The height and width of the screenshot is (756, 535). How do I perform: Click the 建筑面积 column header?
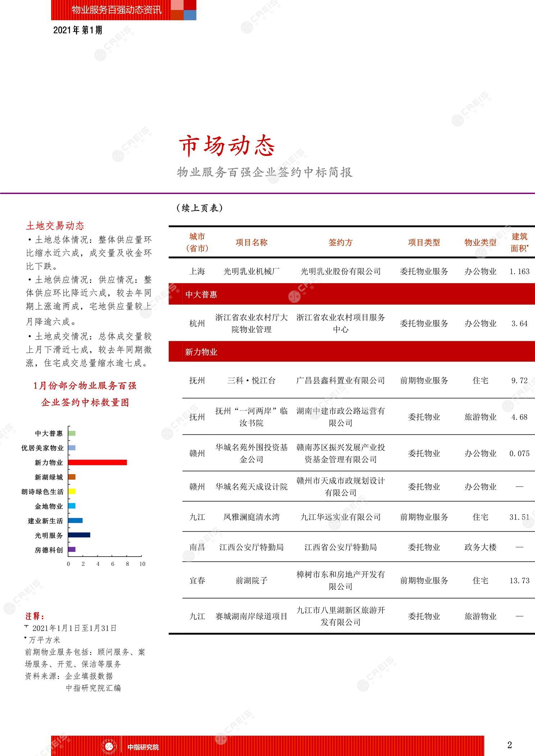[x=520, y=242]
